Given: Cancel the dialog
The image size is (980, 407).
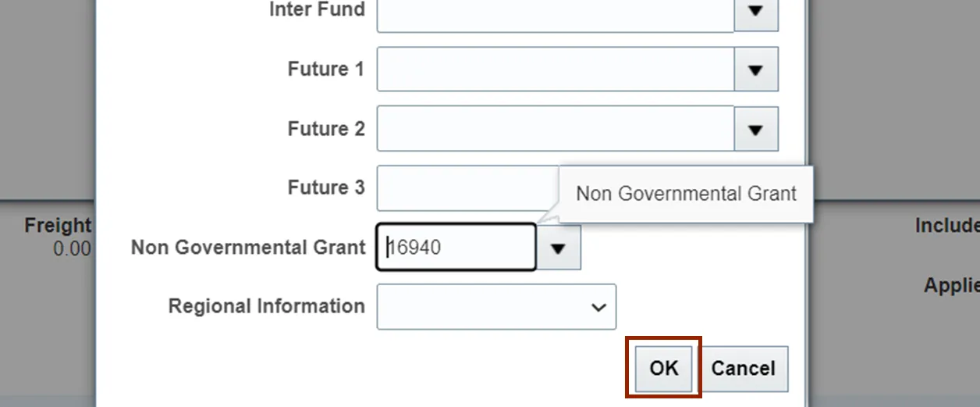Looking at the screenshot, I should tap(744, 369).
